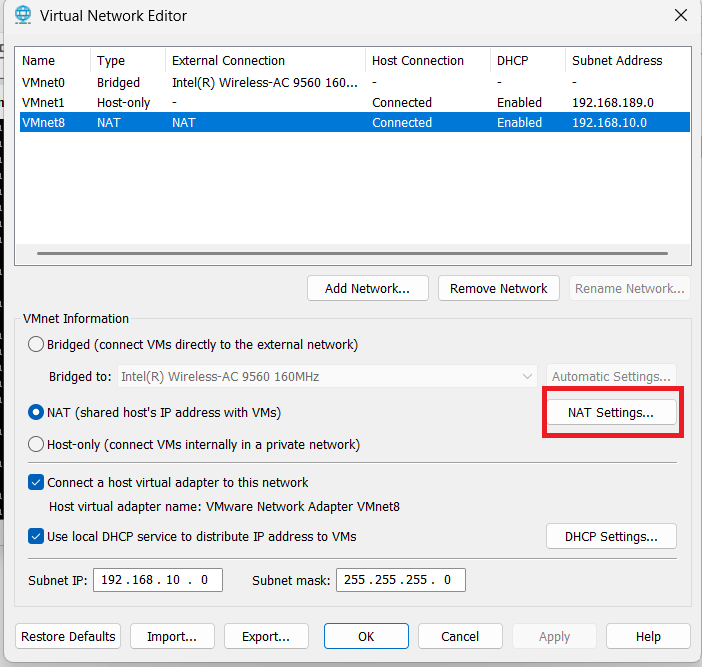Screen dimensions: 702x667
Task: Choose the Host-only network option
Action: (36, 444)
